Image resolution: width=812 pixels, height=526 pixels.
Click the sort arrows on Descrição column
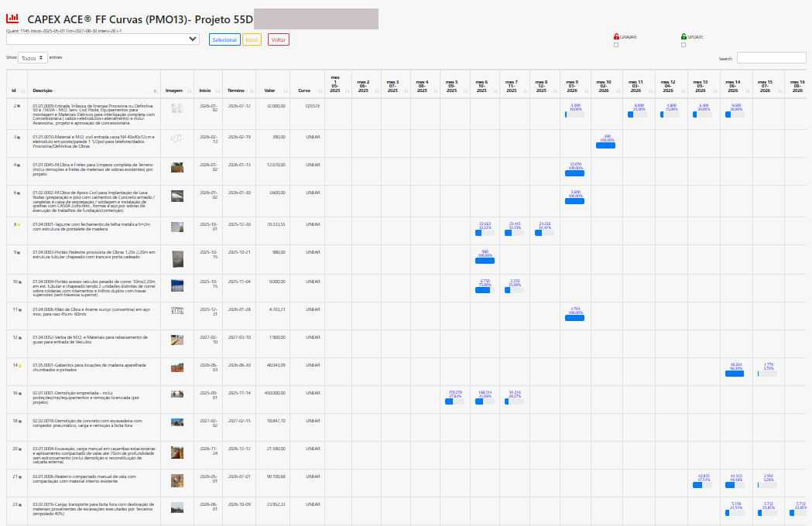tap(155, 91)
